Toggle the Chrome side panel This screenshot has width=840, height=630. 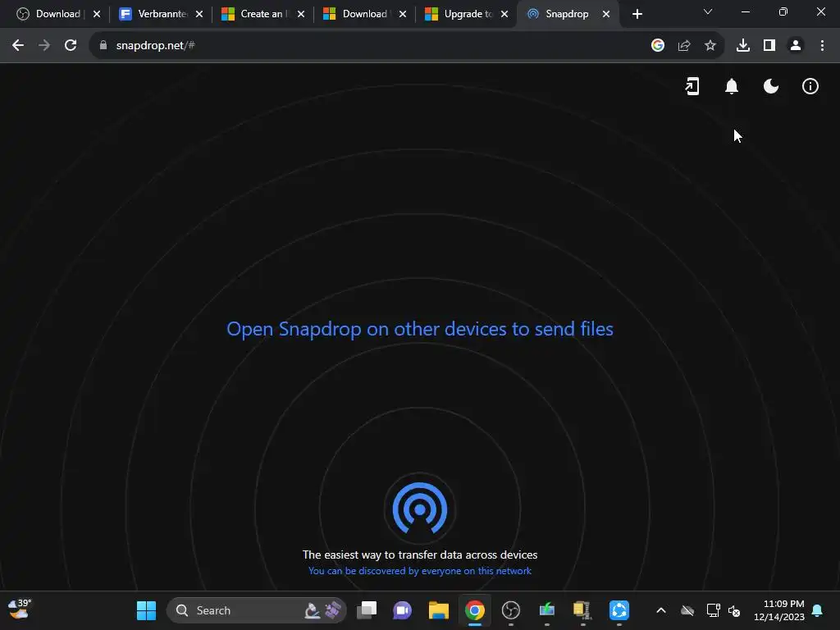pyautogui.click(x=769, y=46)
